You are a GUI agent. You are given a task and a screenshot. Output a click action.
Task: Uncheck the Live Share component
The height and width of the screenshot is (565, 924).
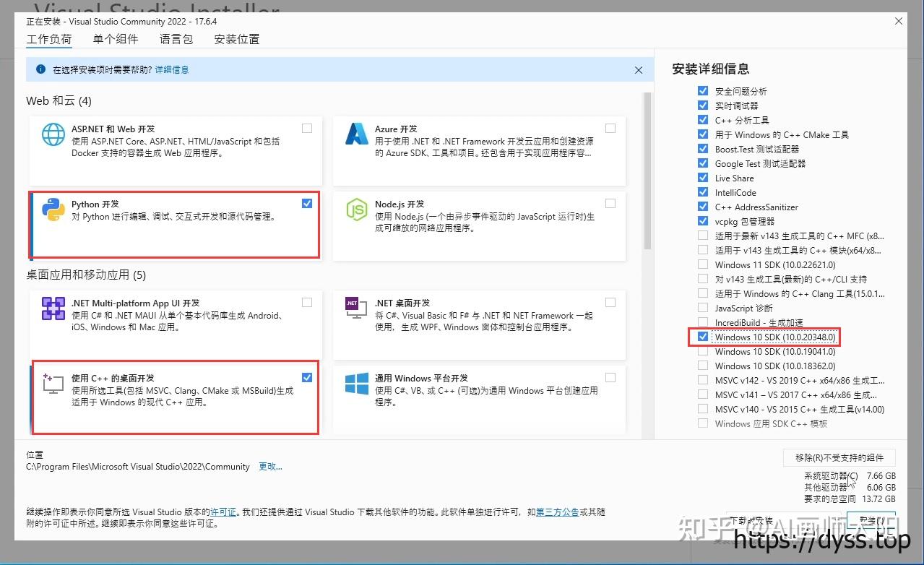[703, 178]
